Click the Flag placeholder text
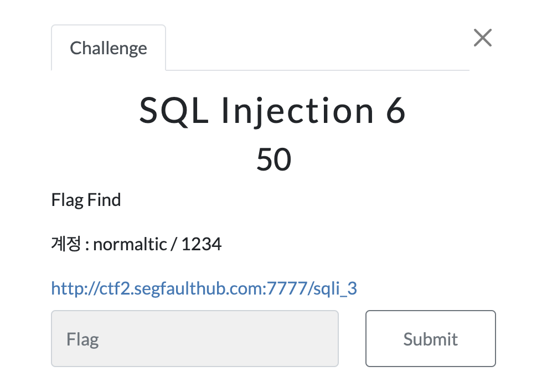The height and width of the screenshot is (392, 547). [82, 339]
